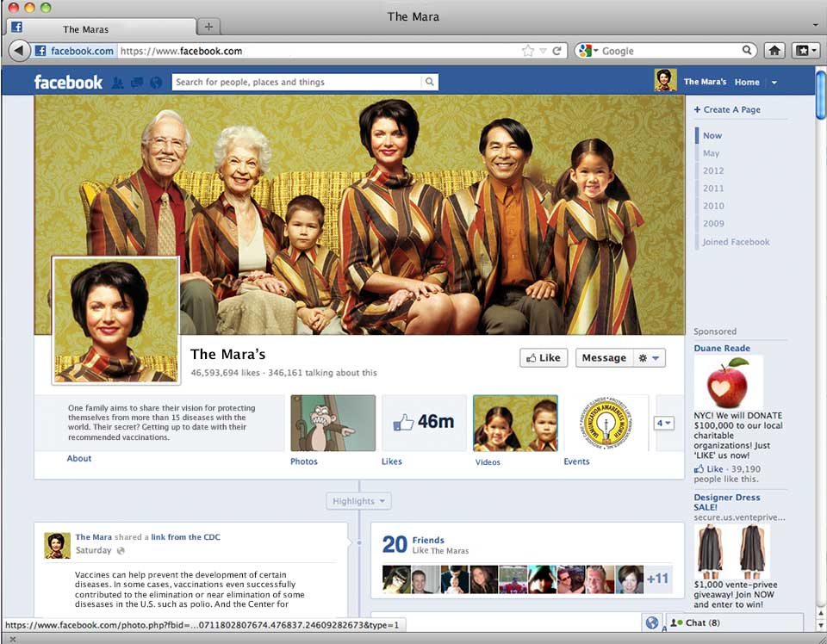This screenshot has height=644, width=827.
Task: Click the facebook.com site identity button
Action: (x=74, y=51)
